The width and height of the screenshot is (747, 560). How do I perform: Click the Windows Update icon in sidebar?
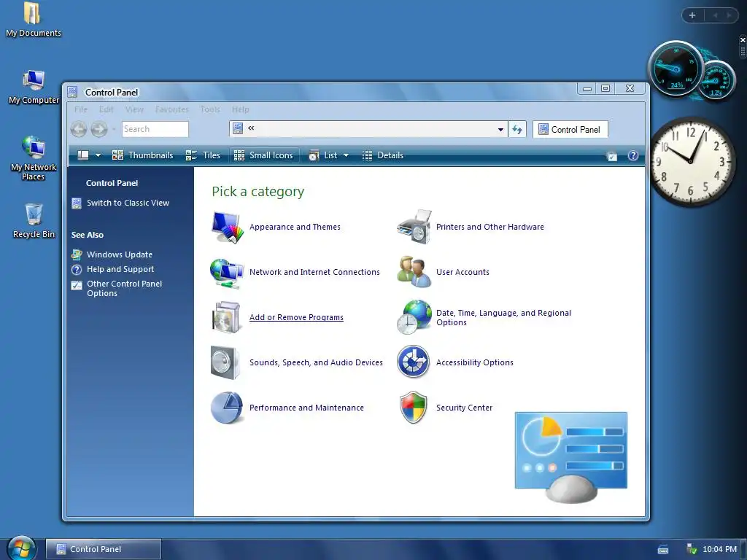pyautogui.click(x=77, y=254)
